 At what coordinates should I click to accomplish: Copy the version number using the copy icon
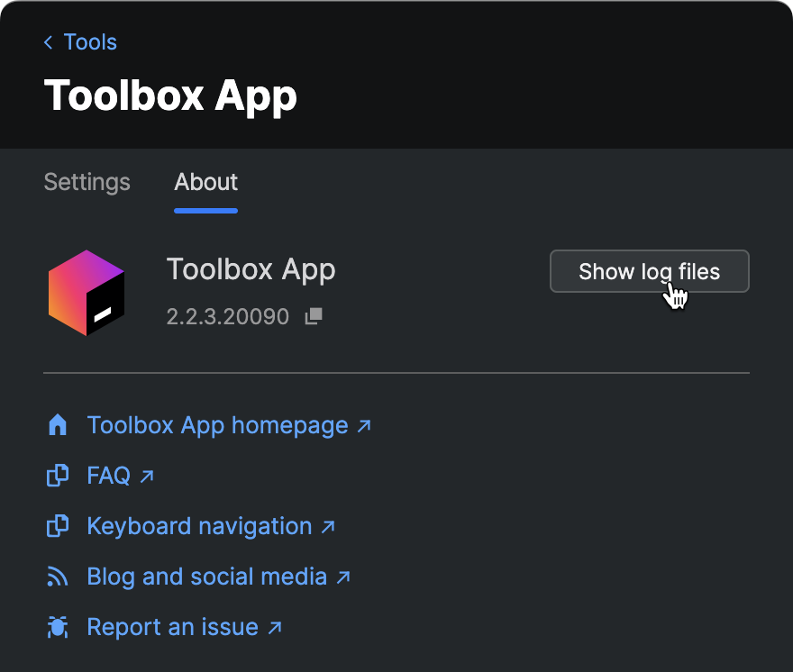[x=313, y=316]
